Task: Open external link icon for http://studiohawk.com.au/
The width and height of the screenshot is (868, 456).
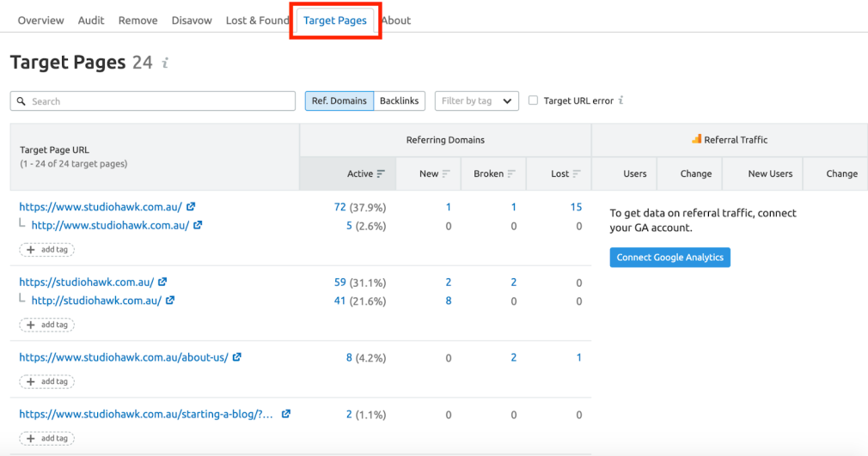Action: (170, 301)
